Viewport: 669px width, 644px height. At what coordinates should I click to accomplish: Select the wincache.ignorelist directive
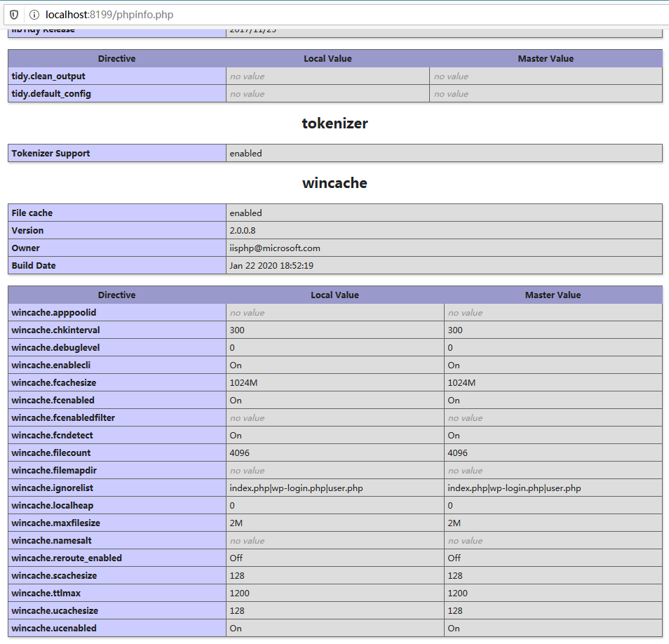click(117, 488)
